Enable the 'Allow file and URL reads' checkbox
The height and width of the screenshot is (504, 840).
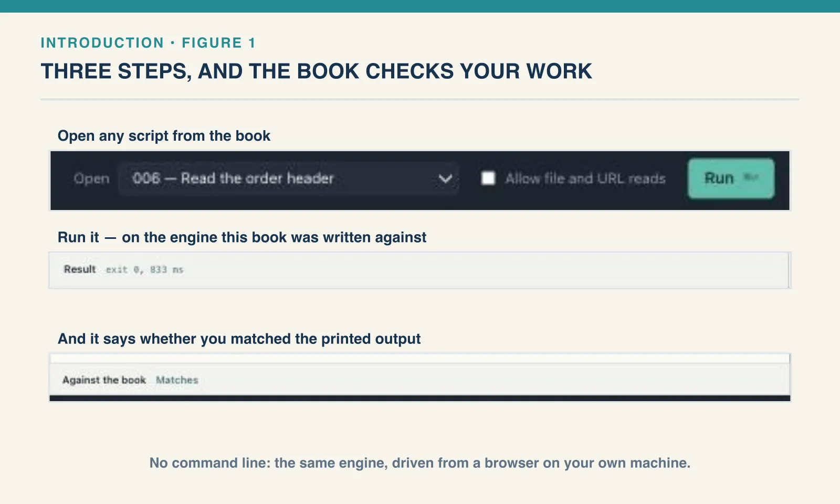pyautogui.click(x=488, y=178)
